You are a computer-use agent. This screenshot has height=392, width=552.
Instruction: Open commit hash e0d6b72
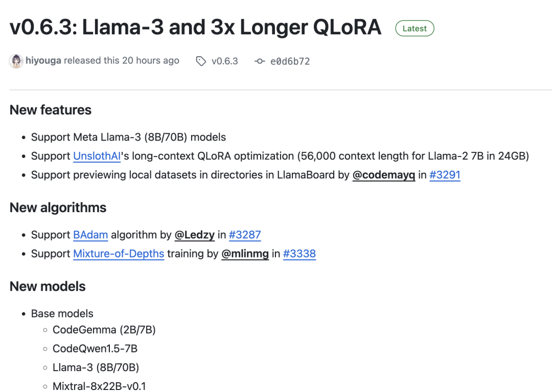(x=290, y=61)
